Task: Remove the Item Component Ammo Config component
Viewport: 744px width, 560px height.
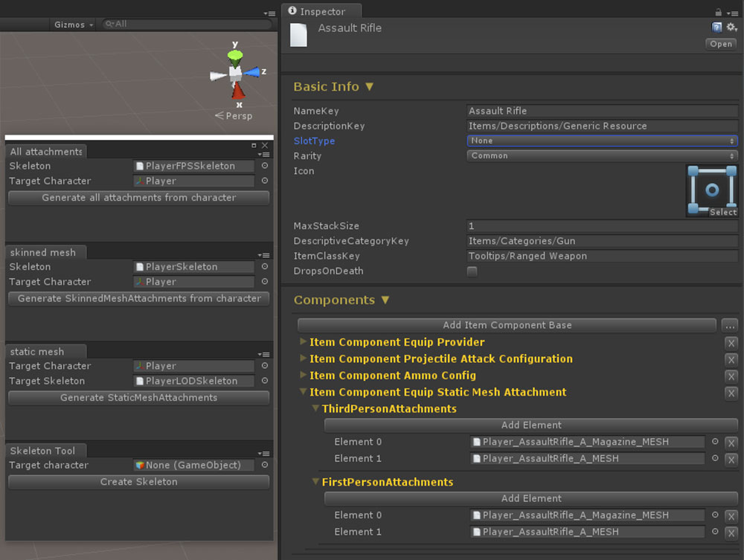Action: pos(731,376)
